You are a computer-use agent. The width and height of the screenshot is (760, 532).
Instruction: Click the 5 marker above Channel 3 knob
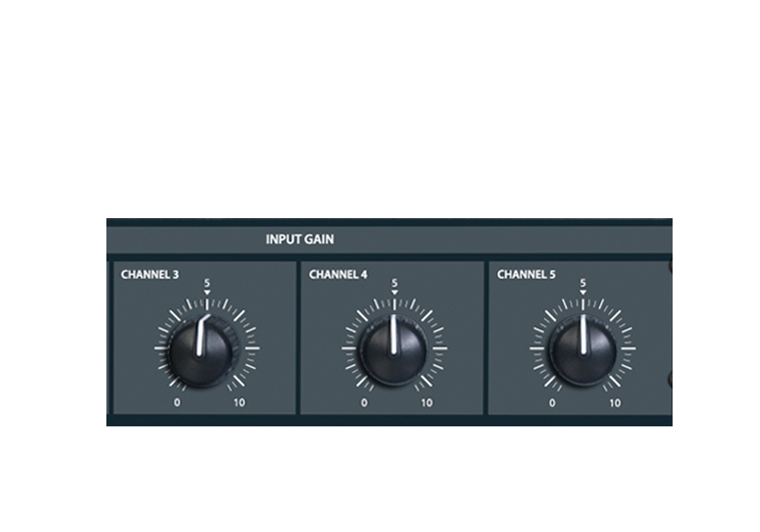click(207, 283)
